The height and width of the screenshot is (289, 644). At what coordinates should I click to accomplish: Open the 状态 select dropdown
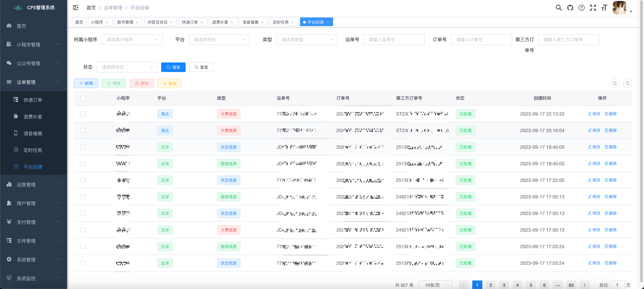point(127,67)
